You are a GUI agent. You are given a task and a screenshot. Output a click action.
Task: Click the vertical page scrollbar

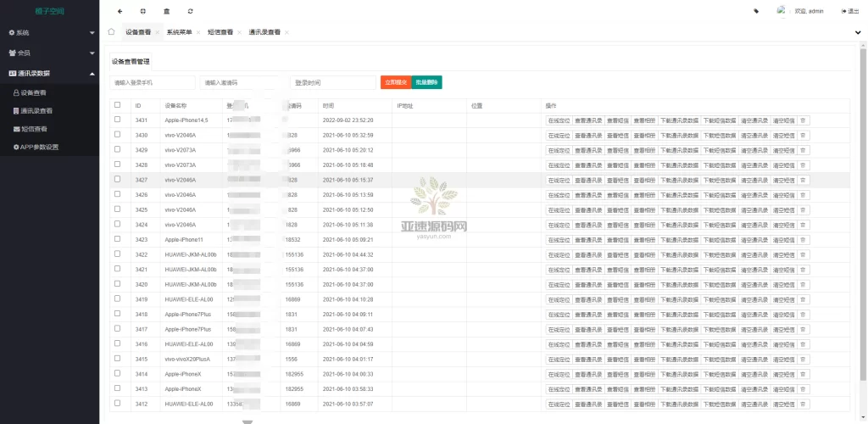click(862, 215)
